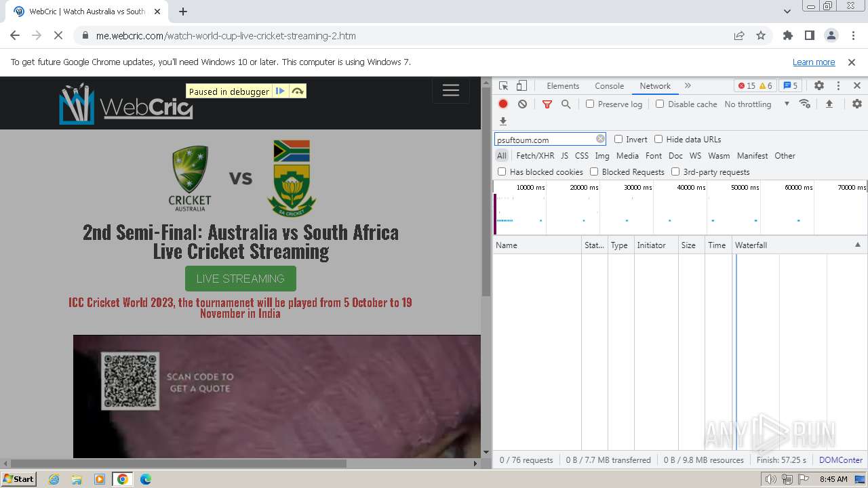Click the import HAR file upload icon
Screen dimensions: 868x488
[829, 104]
